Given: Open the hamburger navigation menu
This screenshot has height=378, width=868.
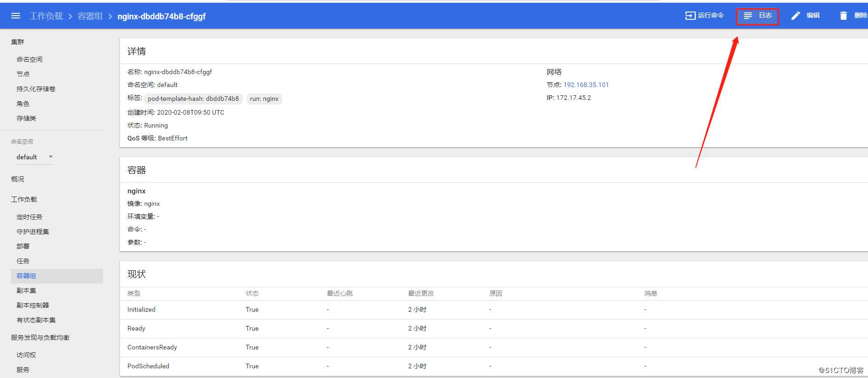Looking at the screenshot, I should coord(16,16).
